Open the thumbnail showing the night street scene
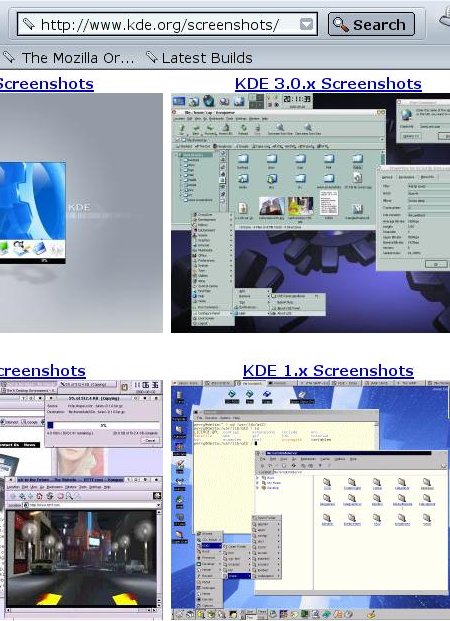This screenshot has height=621, width=450. coord(81,501)
